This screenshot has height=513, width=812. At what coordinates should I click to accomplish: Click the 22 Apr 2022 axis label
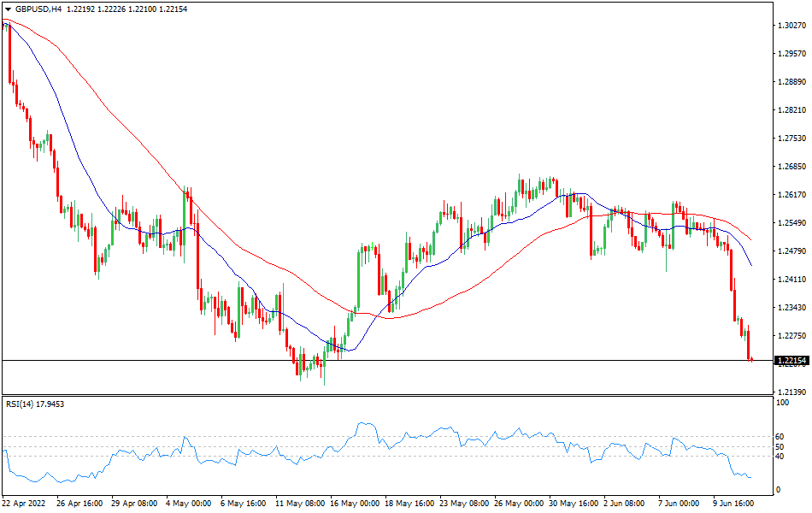[x=26, y=504]
